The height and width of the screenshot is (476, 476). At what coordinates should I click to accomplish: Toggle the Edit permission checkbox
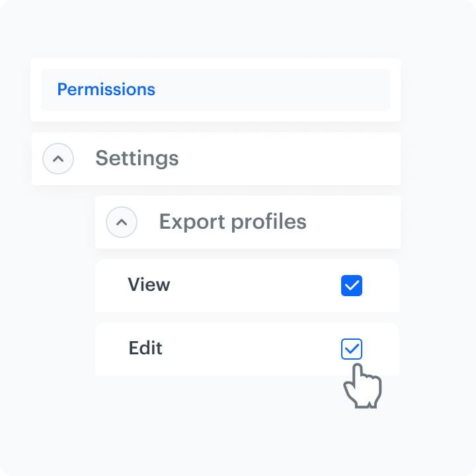click(352, 349)
